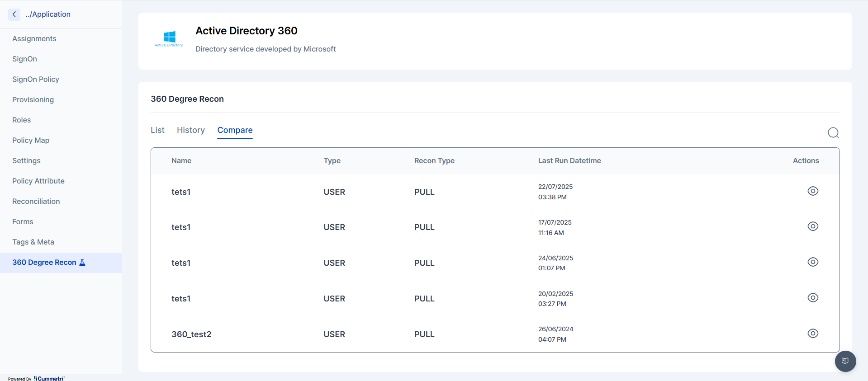Click the 360_test2 name cell
868x381 pixels.
(191, 334)
